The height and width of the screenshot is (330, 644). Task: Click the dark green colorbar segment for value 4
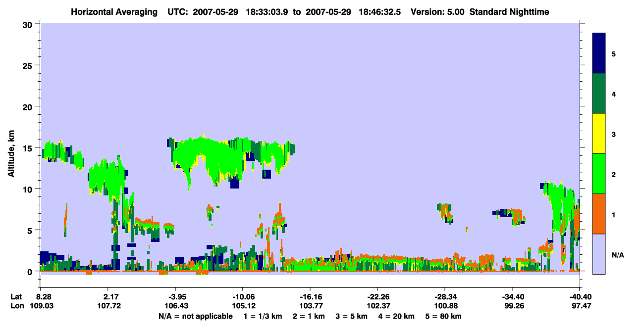click(x=599, y=94)
